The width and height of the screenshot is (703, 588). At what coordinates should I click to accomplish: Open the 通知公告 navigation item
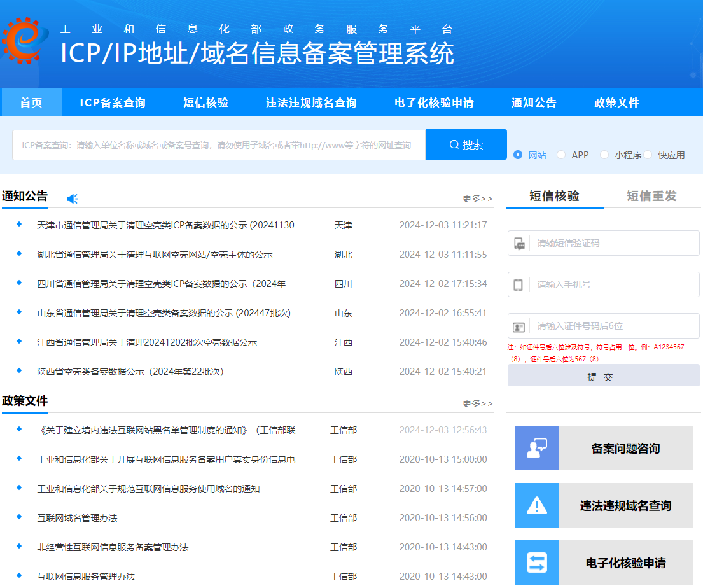click(x=534, y=102)
